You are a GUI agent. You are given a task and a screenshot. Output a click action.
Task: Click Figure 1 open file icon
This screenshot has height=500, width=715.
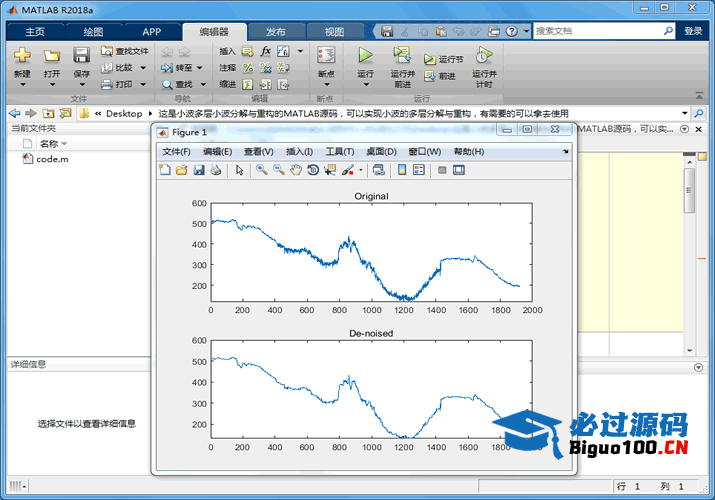coord(181,170)
